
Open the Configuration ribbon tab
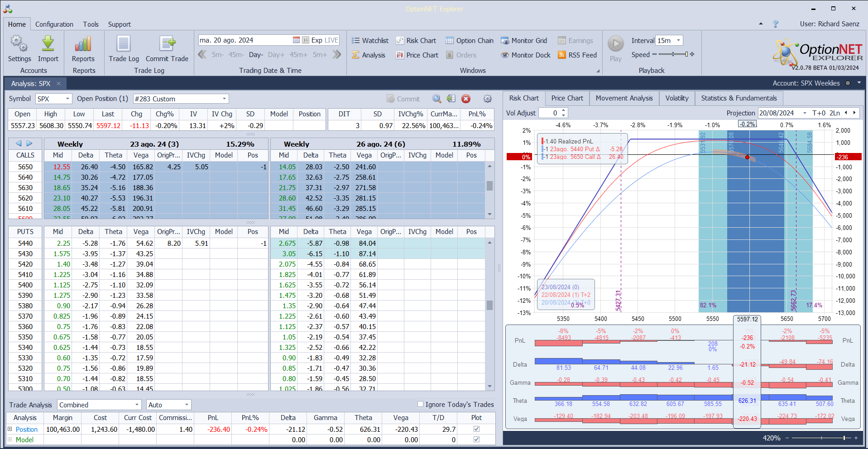54,24
